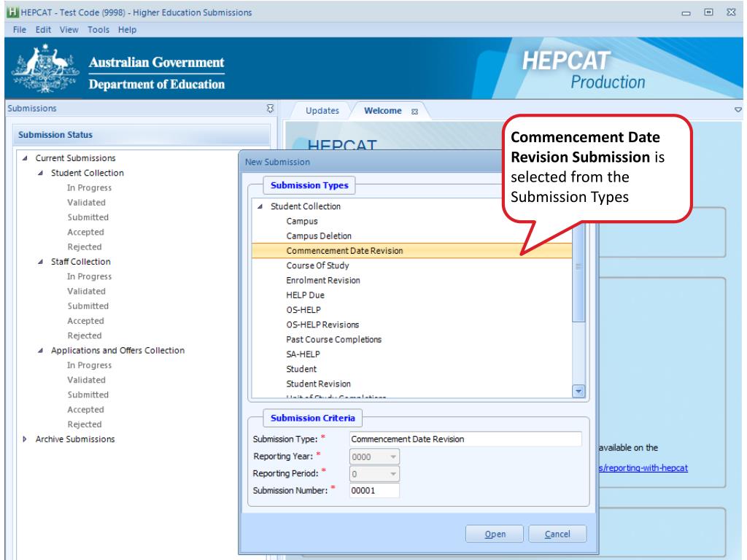Collapse the Staff Collection tree node
The image size is (747, 560).
tap(41, 262)
